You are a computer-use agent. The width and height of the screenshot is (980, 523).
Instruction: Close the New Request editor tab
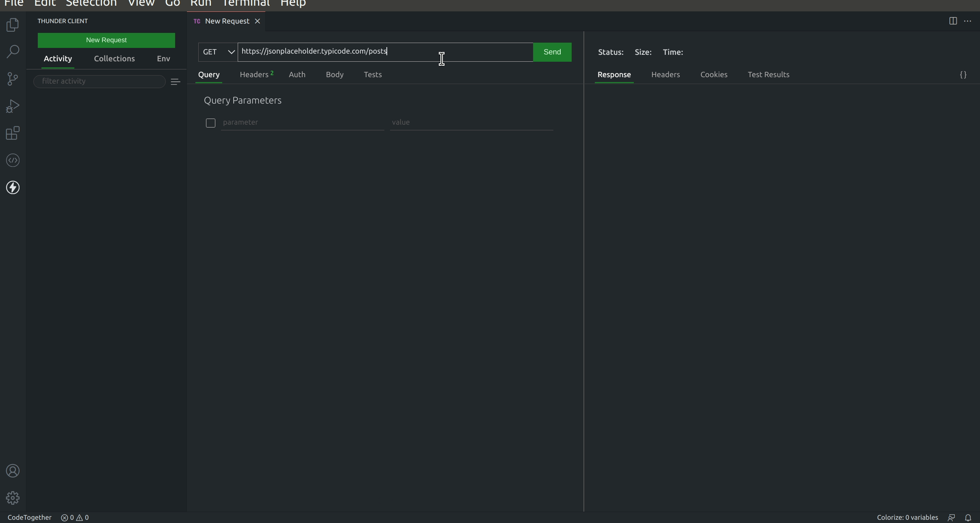tap(257, 21)
